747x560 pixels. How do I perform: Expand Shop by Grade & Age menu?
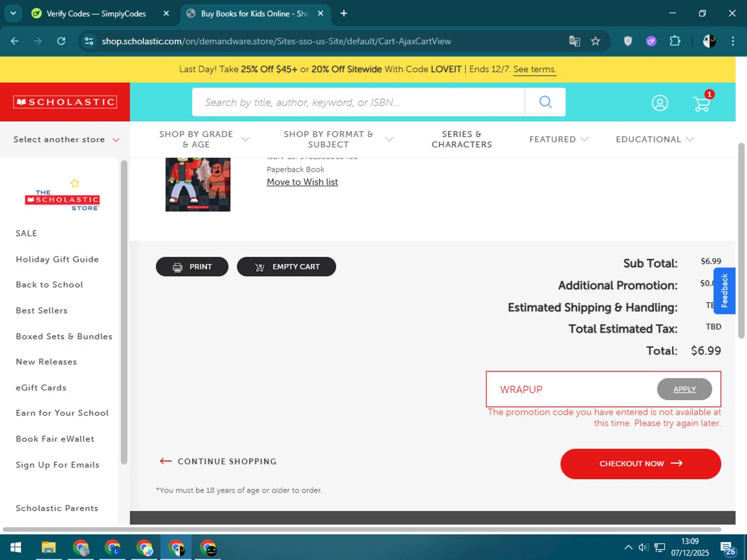pyautogui.click(x=204, y=139)
